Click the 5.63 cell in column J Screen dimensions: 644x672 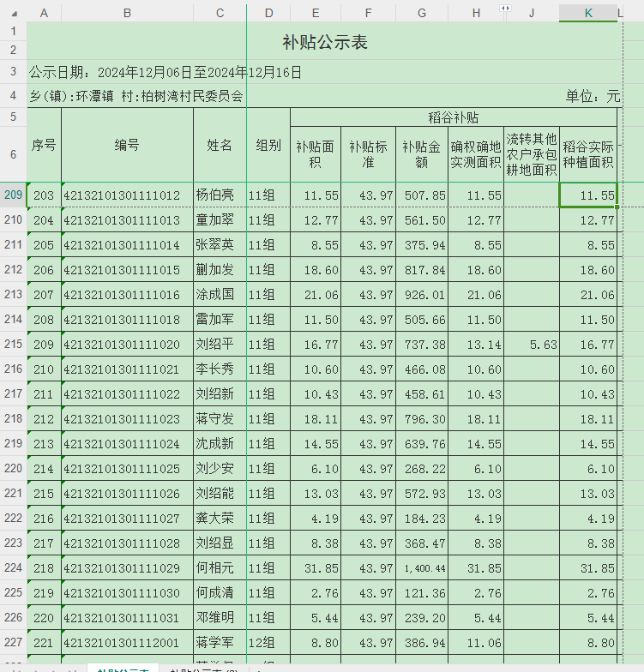(532, 345)
